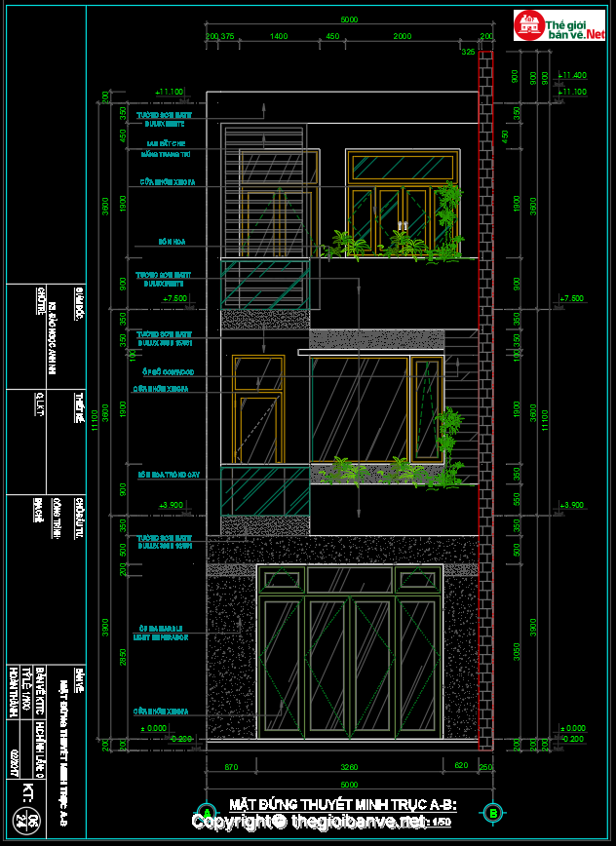The image size is (616, 846).
Task: Click the 'Copyright© thegioibanve.net' link text
Action: point(309,822)
